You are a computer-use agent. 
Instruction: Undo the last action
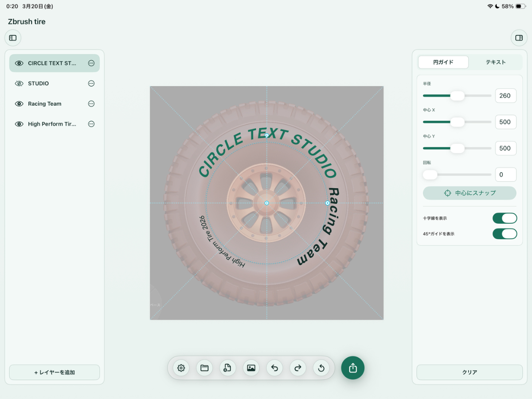click(x=274, y=368)
